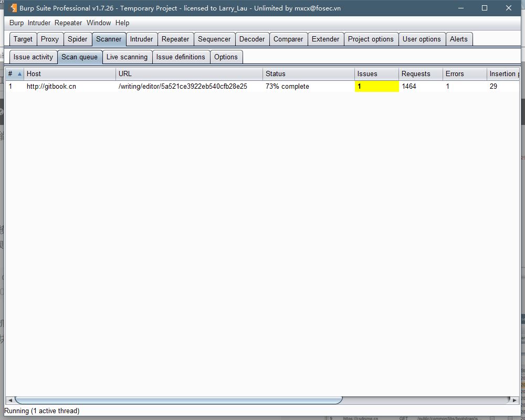The image size is (525, 420).
Task: Sort the queue by Status column
Action: tap(308, 74)
